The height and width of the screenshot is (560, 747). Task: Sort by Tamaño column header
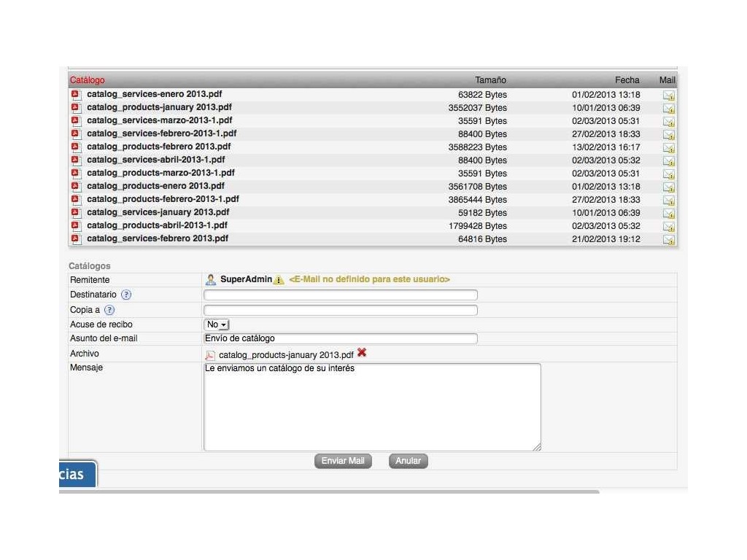490,80
